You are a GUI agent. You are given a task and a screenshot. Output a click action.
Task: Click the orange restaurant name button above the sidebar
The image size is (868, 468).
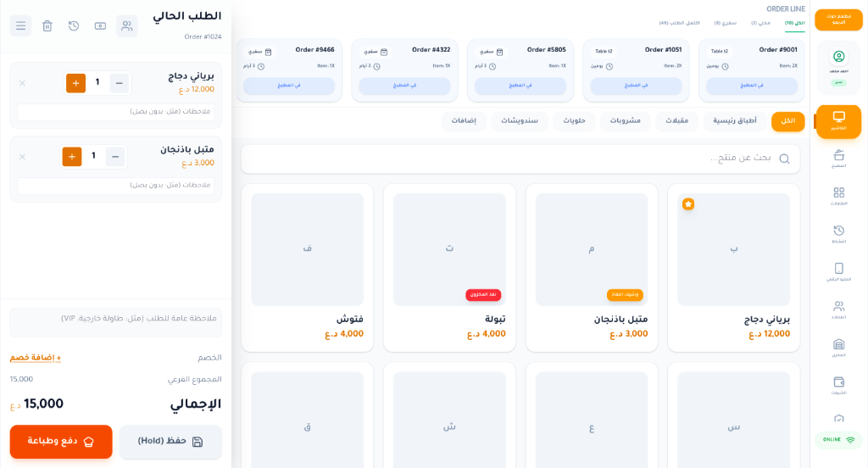tap(838, 19)
